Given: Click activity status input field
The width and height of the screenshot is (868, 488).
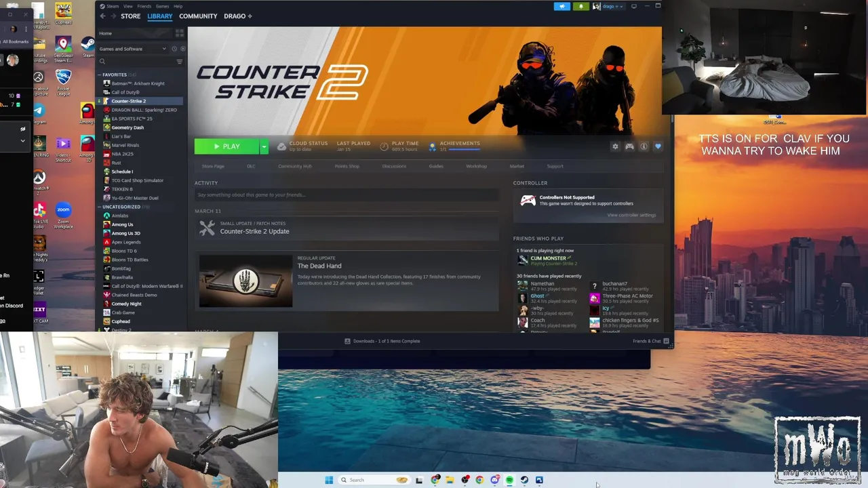Looking at the screenshot, I should click(347, 195).
